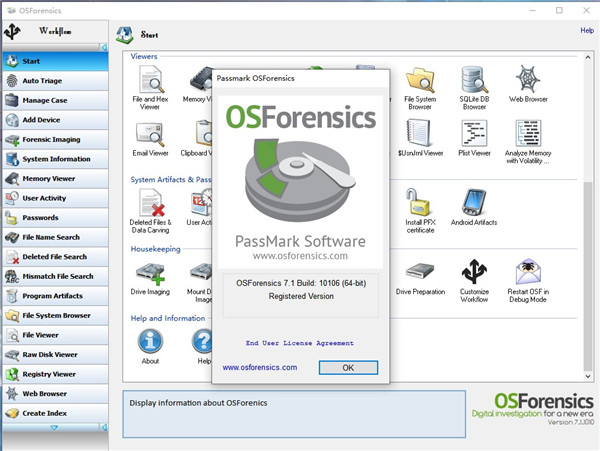Screen dimensions: 600x451
Task: Click the Help link at top right
Action: (587, 30)
